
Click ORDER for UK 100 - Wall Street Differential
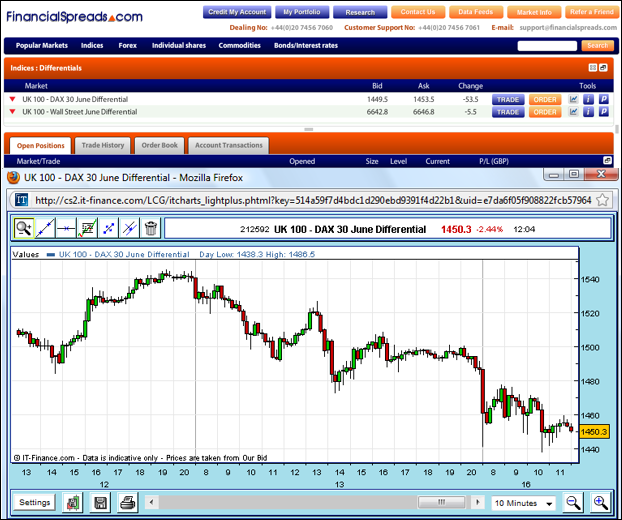click(545, 112)
